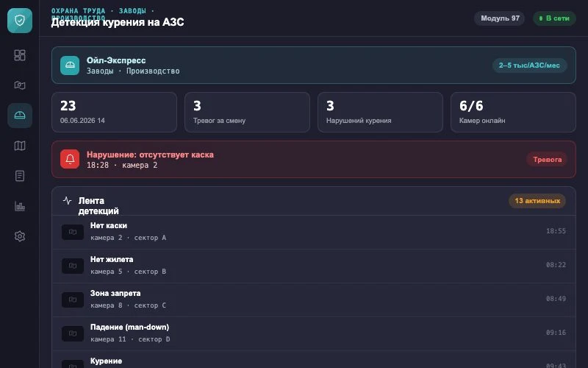The image size is (588, 368).
Task: Click the 09:16 timestamp
Action: click(556, 333)
